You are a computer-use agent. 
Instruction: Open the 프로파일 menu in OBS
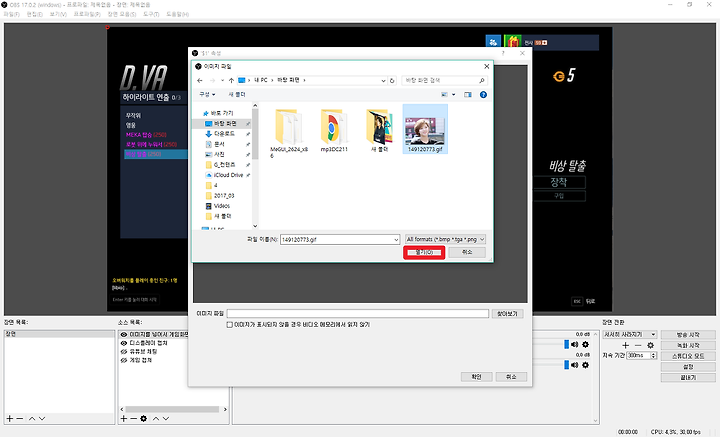click(87, 14)
